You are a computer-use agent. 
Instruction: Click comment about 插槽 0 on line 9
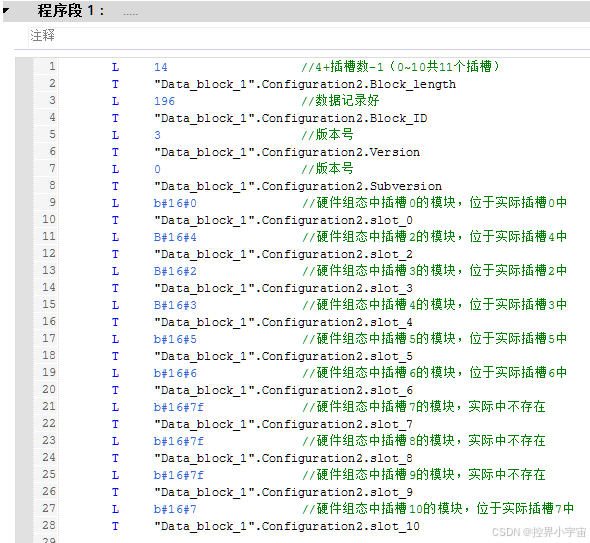point(435,202)
